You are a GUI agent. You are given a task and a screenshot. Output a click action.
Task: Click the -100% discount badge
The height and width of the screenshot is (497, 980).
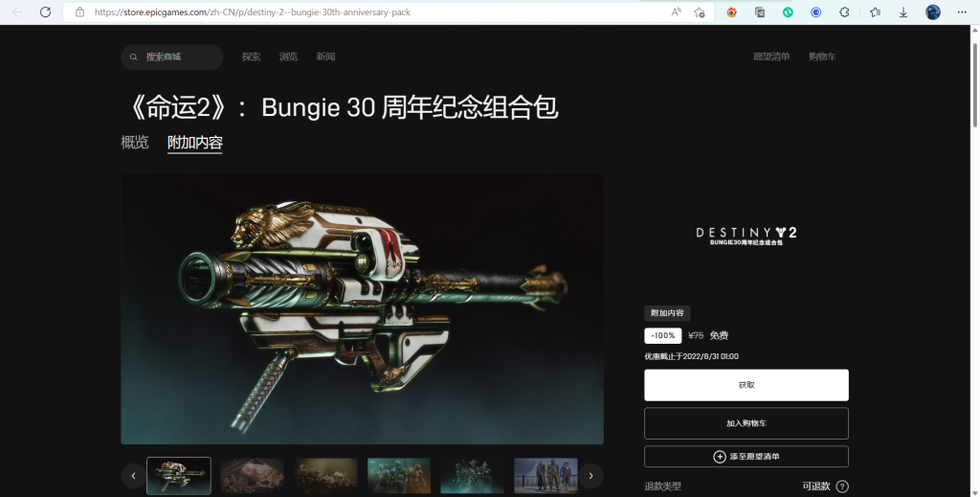[663, 336]
